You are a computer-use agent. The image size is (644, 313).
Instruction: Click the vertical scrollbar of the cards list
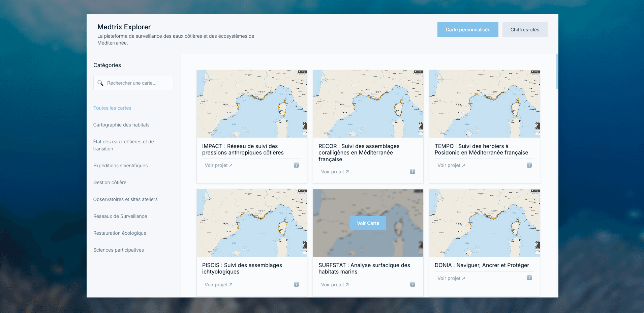coord(557,72)
